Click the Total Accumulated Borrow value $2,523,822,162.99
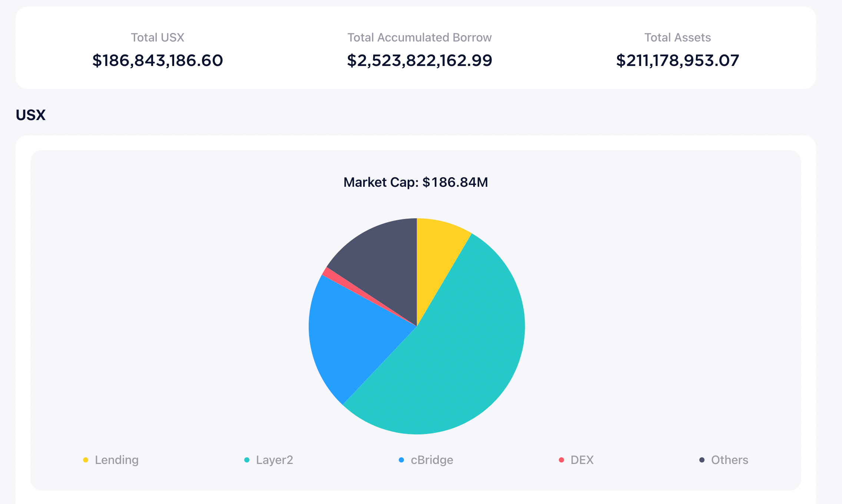 420,60
